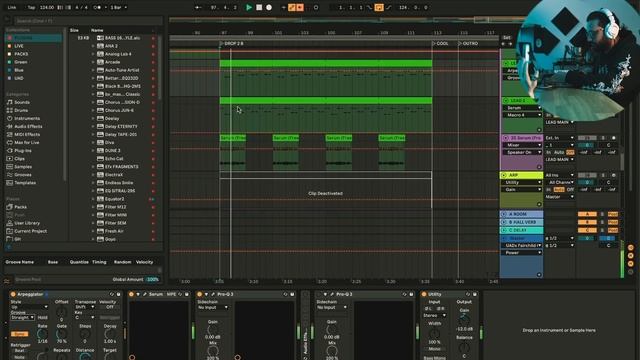Open the LEAD track Serum device chooser
The height and width of the screenshot is (360, 640).
point(522,108)
